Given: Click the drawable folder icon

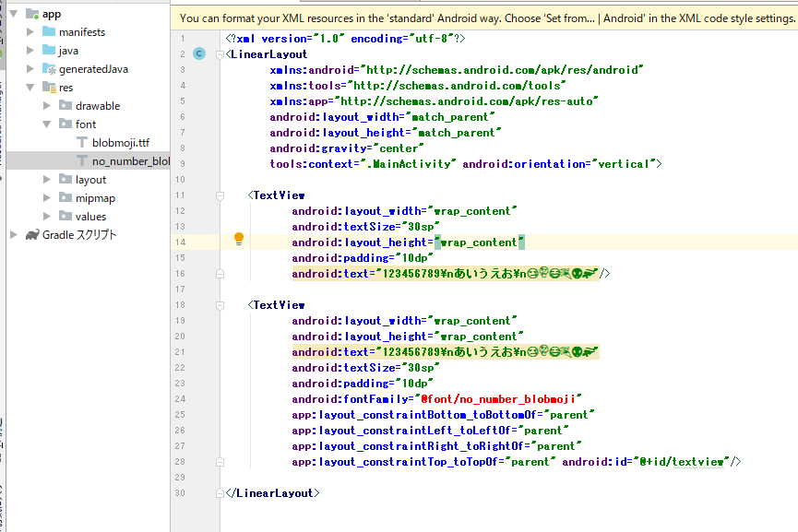Looking at the screenshot, I should point(66,106).
